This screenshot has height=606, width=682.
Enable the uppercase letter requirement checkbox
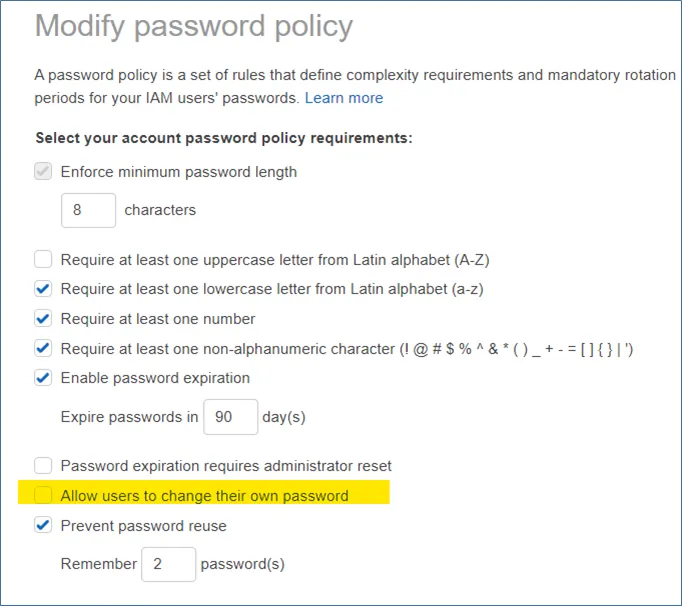(43, 260)
